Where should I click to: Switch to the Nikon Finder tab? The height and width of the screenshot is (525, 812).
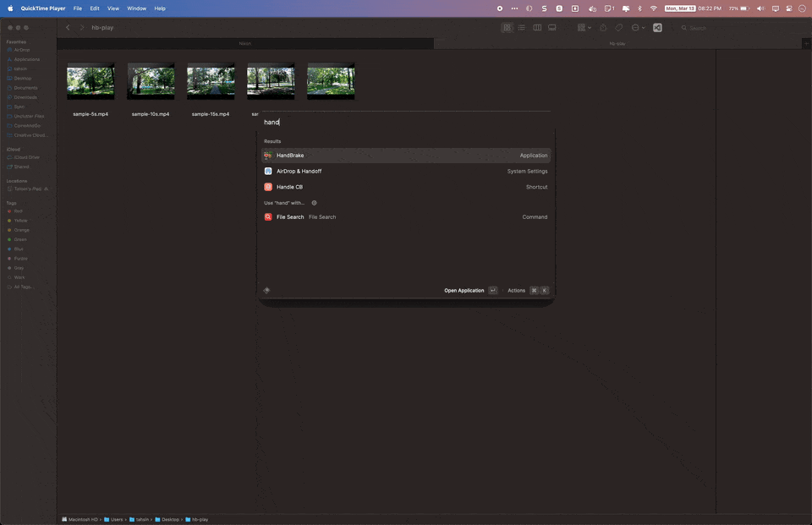pos(245,43)
